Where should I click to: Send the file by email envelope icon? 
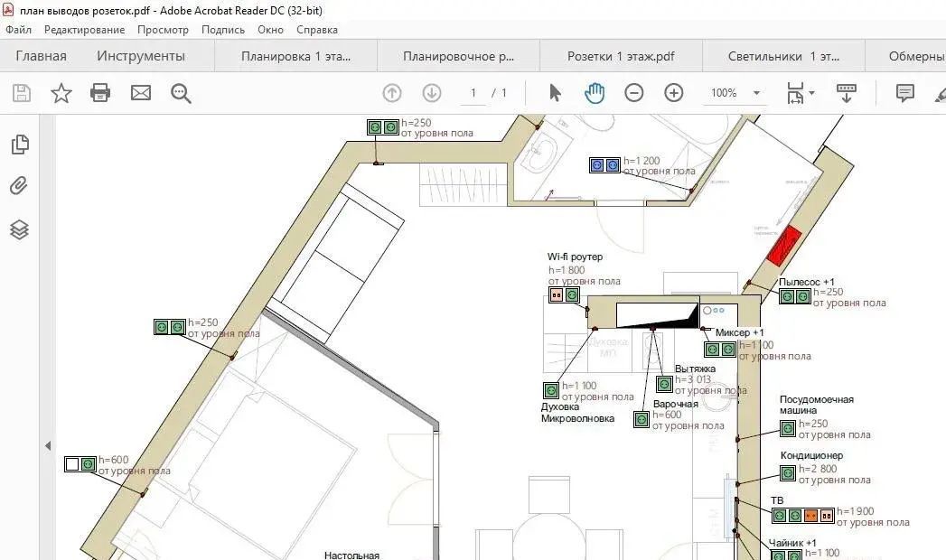(141, 93)
